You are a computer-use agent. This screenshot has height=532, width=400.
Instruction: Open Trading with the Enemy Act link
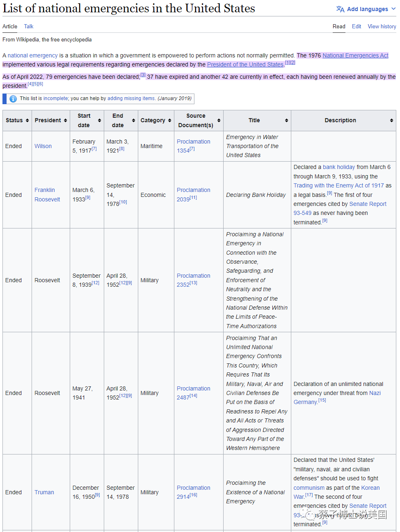click(338, 185)
